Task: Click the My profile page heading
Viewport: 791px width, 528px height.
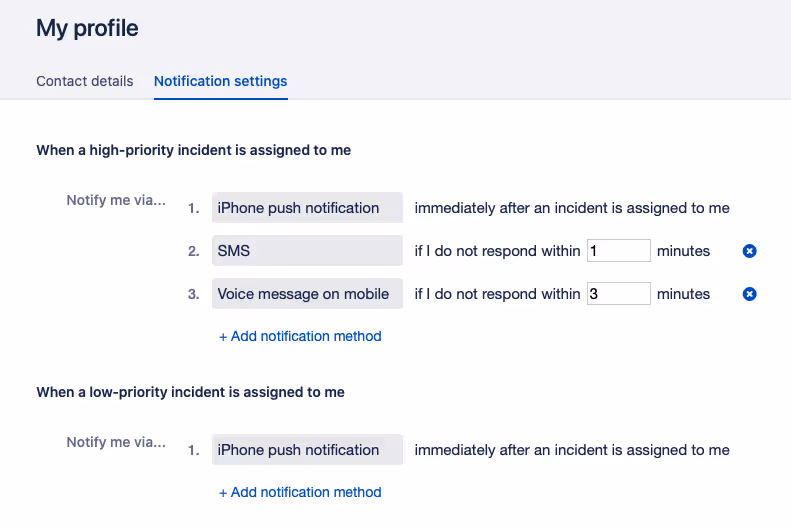Action: point(87,28)
